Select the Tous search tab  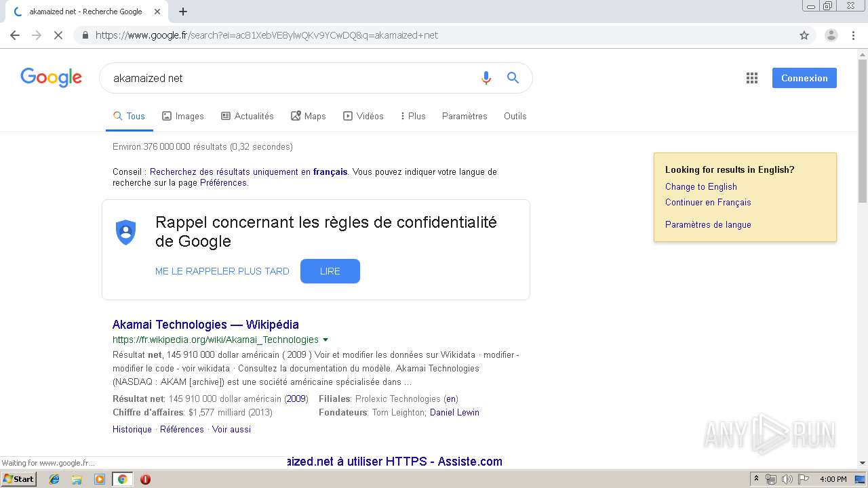pos(129,116)
